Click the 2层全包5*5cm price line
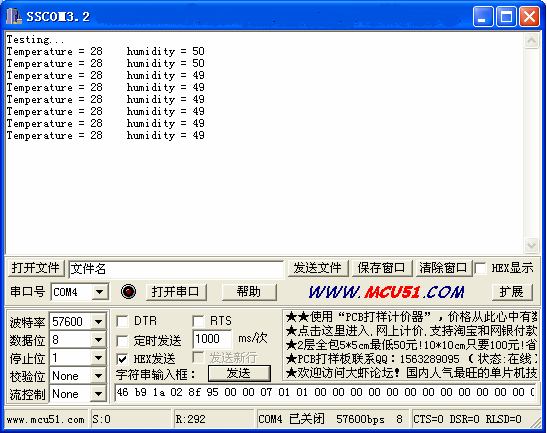The image size is (547, 433). (x=411, y=345)
